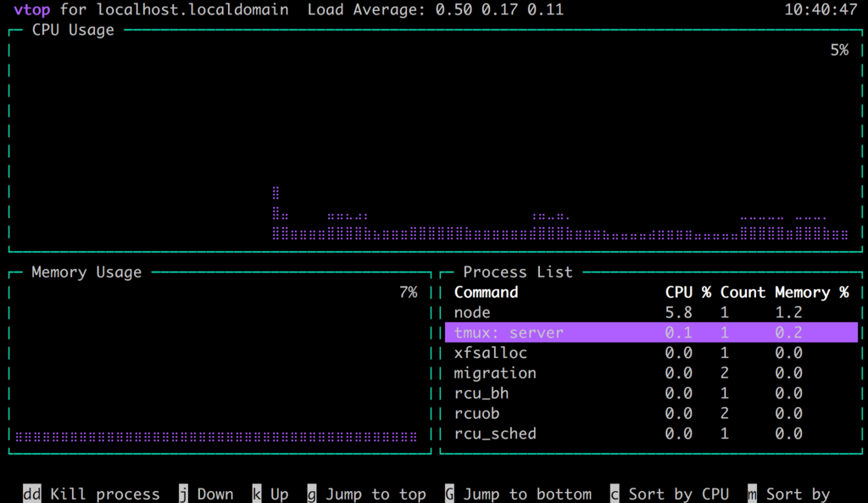This screenshot has height=503, width=868.
Task: Click the memory usage bar graph
Action: 216,437
